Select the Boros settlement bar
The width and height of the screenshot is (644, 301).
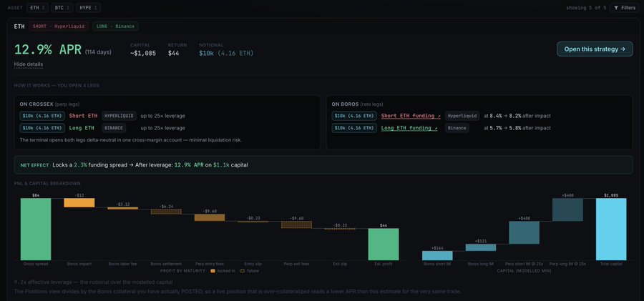(166, 212)
